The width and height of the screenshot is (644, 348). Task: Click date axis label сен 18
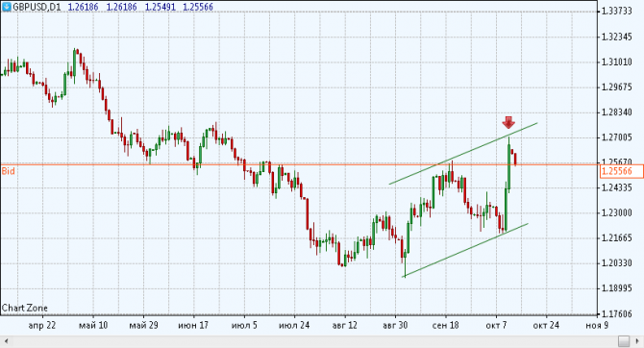click(446, 325)
